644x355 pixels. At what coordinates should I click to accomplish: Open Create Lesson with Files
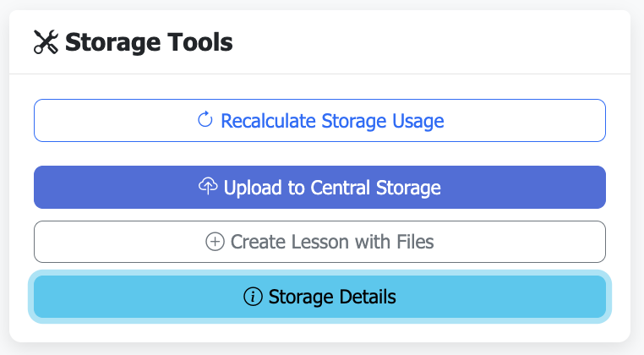coord(319,242)
